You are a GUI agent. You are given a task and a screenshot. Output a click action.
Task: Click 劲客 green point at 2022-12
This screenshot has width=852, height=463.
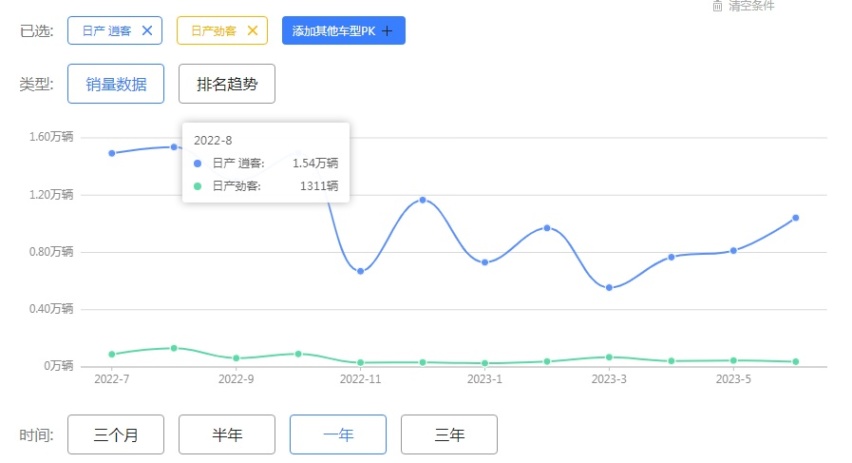[423, 362]
